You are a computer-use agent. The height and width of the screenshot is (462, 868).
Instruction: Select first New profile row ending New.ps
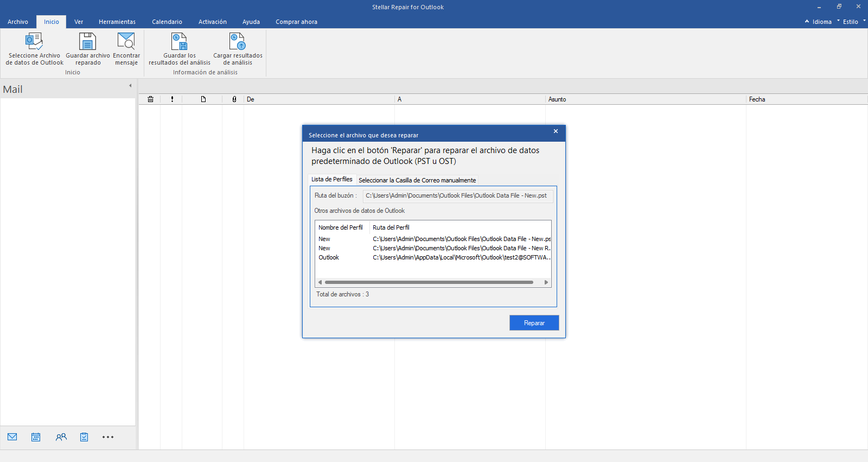(434, 239)
